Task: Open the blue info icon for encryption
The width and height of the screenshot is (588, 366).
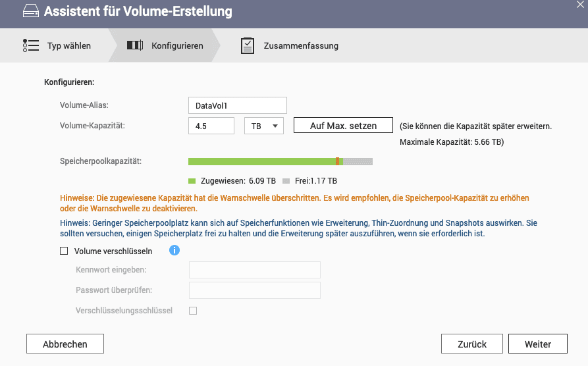Action: pos(174,250)
